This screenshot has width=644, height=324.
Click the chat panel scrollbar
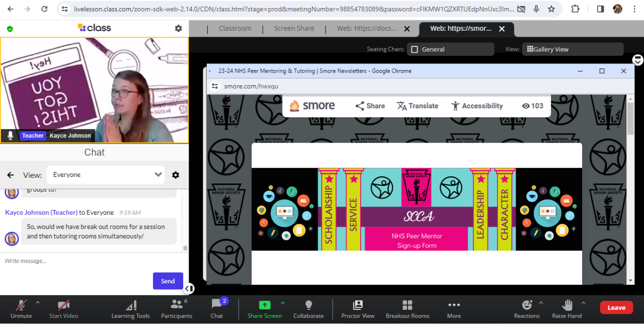coord(185,247)
